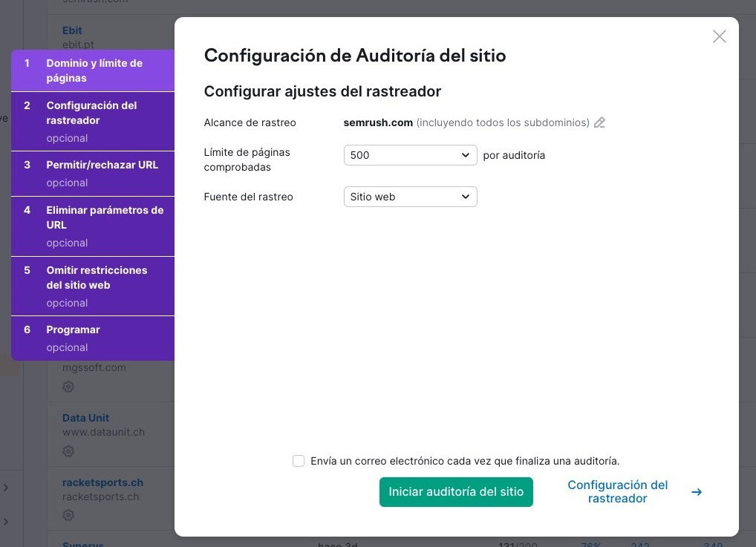Open settings gear for mgssoft.com project
756x547 pixels.
(68, 387)
